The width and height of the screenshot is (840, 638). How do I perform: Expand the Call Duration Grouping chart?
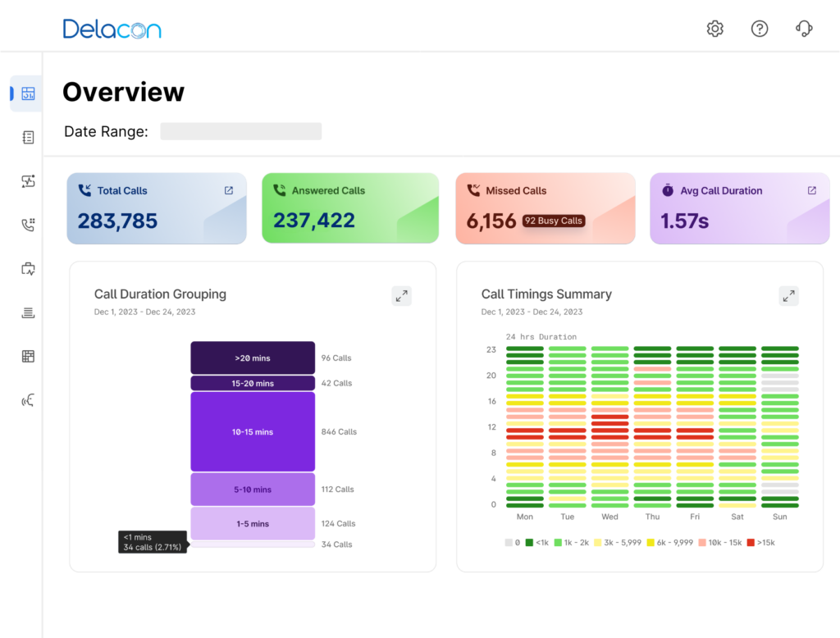click(401, 296)
